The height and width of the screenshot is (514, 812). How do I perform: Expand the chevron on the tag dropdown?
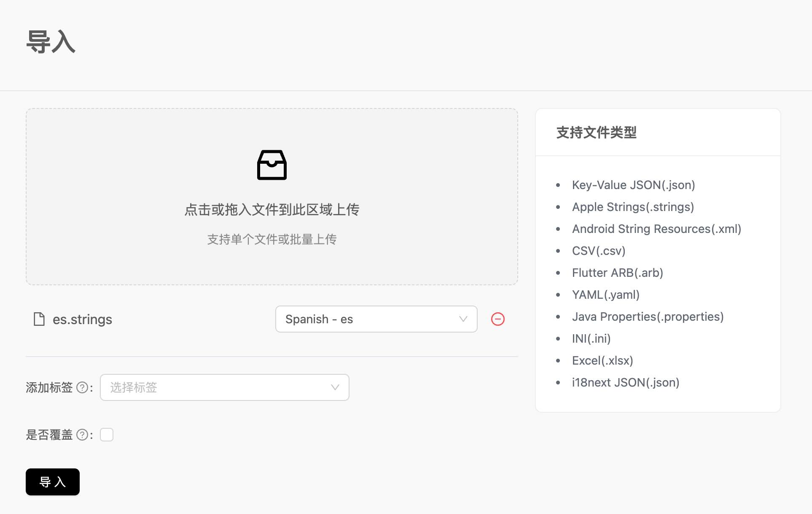[335, 387]
